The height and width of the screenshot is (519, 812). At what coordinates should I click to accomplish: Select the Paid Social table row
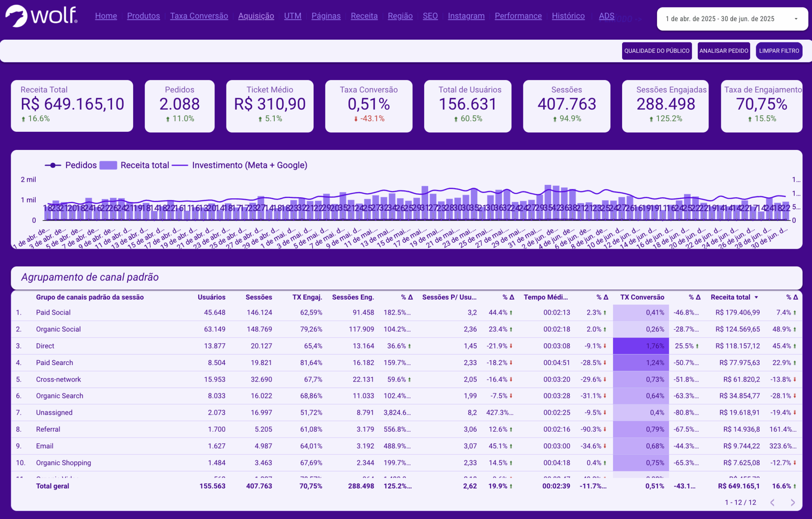(53, 312)
